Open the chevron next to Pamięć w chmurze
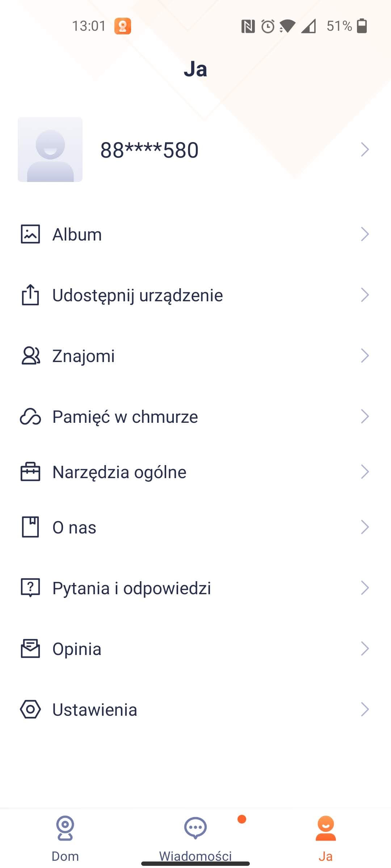Image resolution: width=391 pixels, height=868 pixels. [365, 417]
